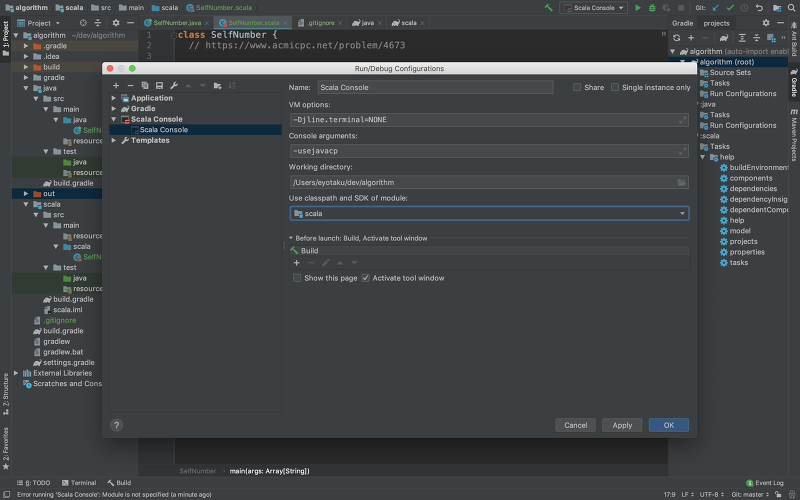Click the VM options field
The image size is (800, 500).
(x=489, y=120)
